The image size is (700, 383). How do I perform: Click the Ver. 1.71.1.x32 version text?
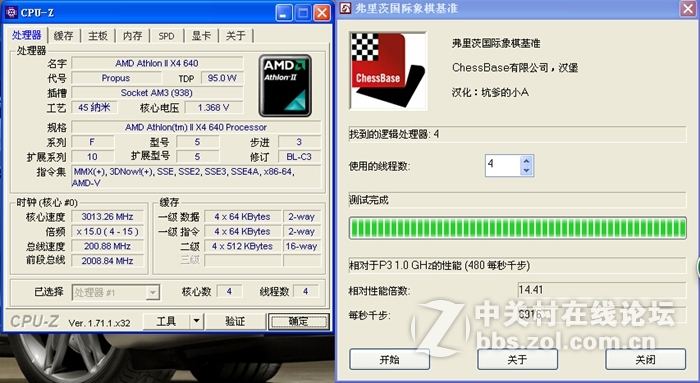[100, 323]
